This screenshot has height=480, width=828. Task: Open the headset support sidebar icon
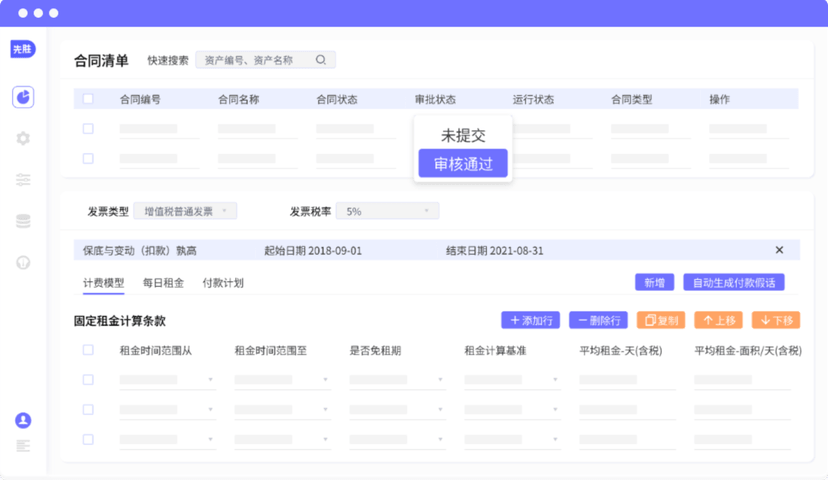(x=23, y=262)
